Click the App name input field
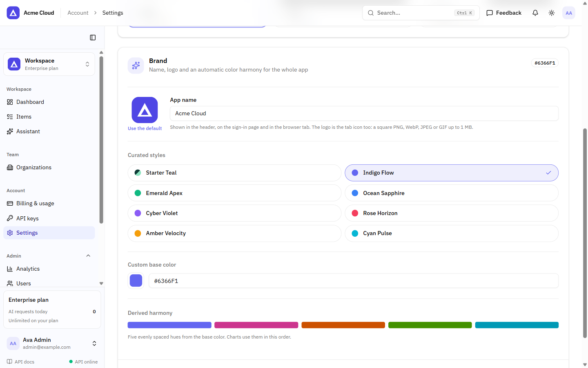588x368 pixels. tap(364, 113)
